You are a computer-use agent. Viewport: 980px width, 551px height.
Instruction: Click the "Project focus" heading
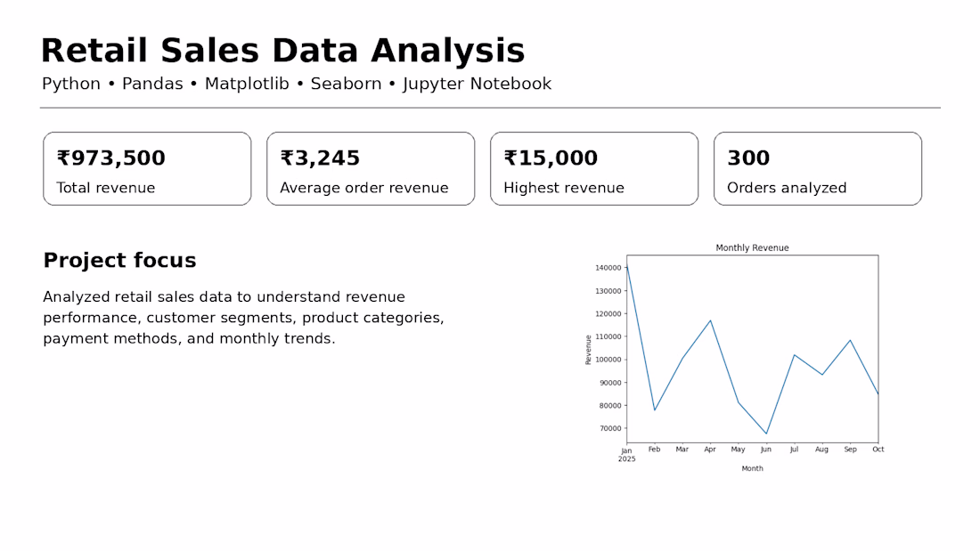(119, 261)
